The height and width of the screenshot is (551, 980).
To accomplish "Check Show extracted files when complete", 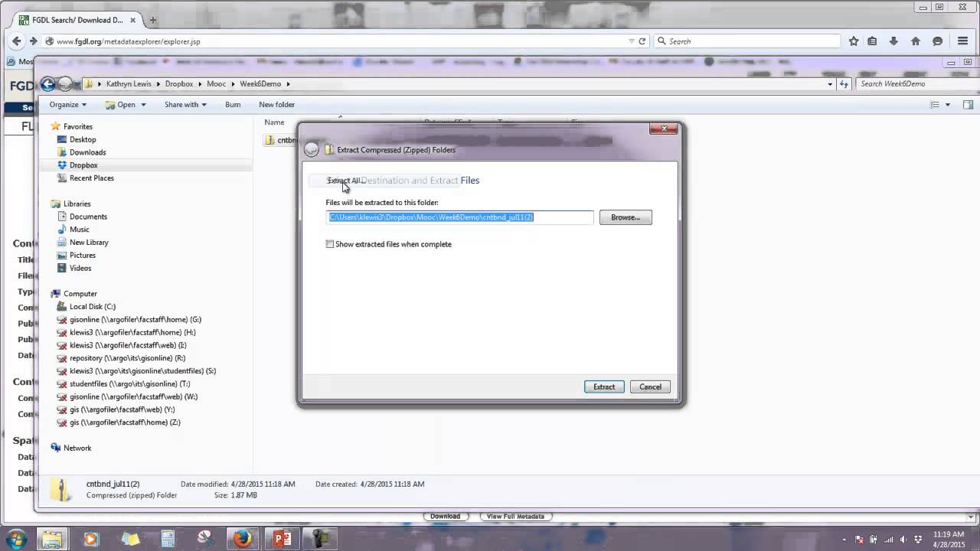I will pyautogui.click(x=330, y=244).
